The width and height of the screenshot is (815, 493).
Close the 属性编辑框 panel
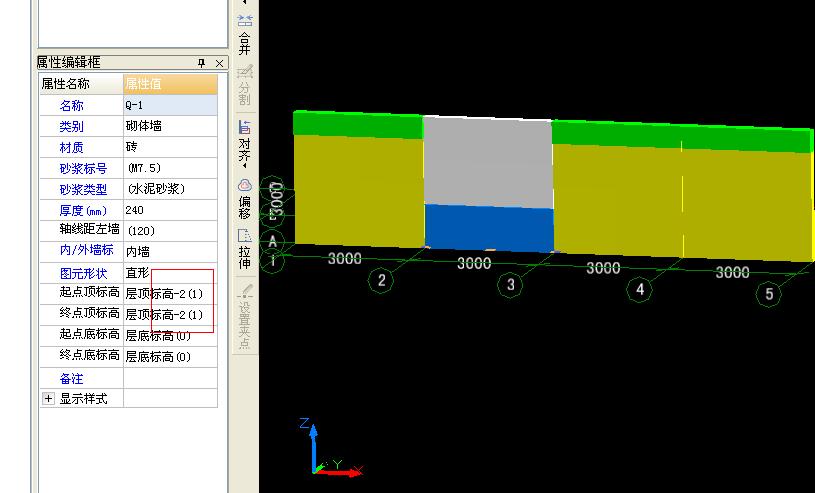coord(219,63)
